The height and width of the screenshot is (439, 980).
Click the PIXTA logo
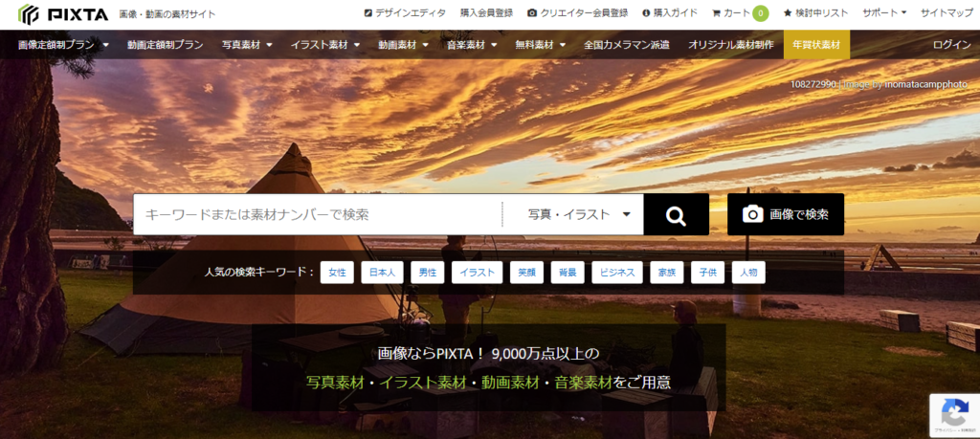[x=63, y=13]
